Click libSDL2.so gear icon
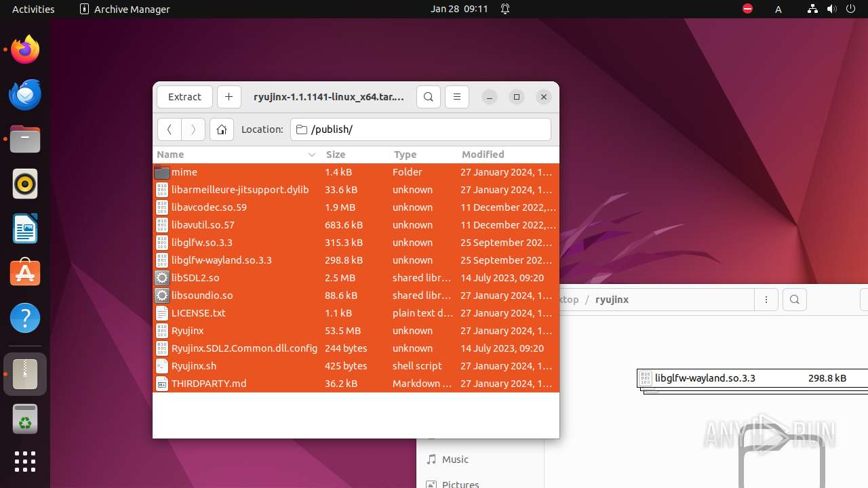Viewport: 868px width, 488px height. pos(161,278)
